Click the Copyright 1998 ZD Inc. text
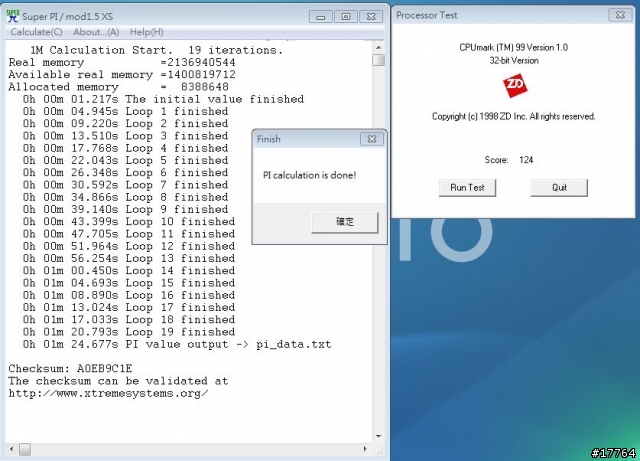 (x=513, y=116)
